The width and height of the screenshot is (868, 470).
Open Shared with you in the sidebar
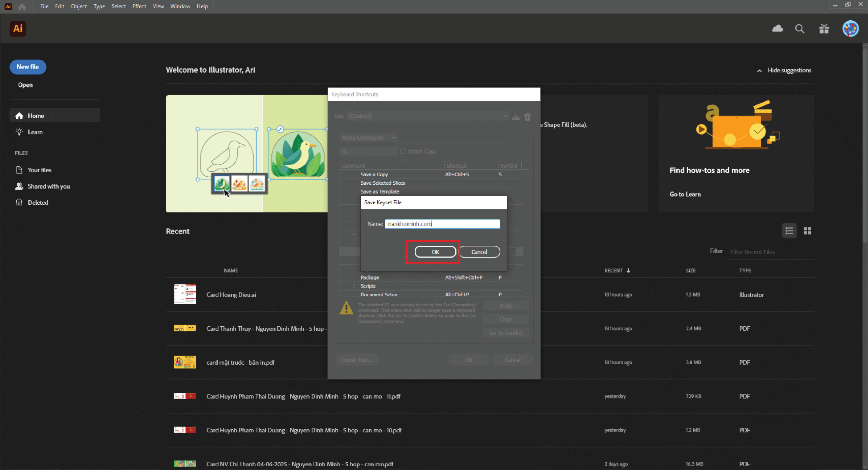pyautogui.click(x=42, y=186)
